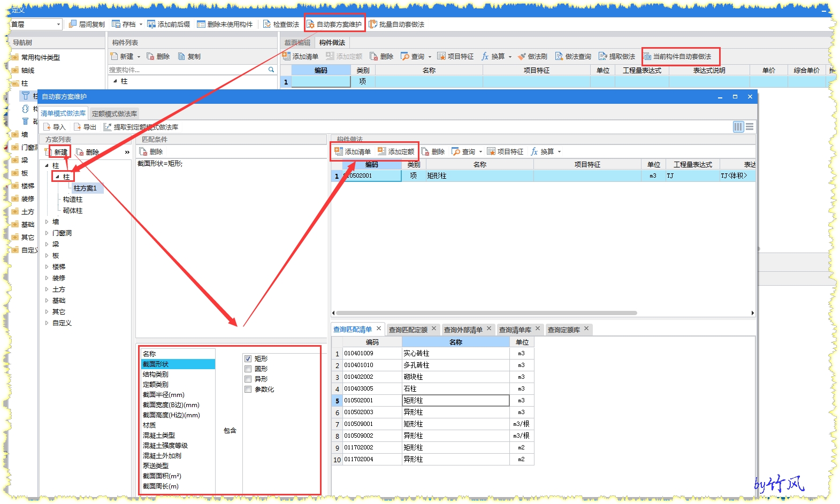
Task: Toggle 参数化 checkbox
Action: [248, 389]
